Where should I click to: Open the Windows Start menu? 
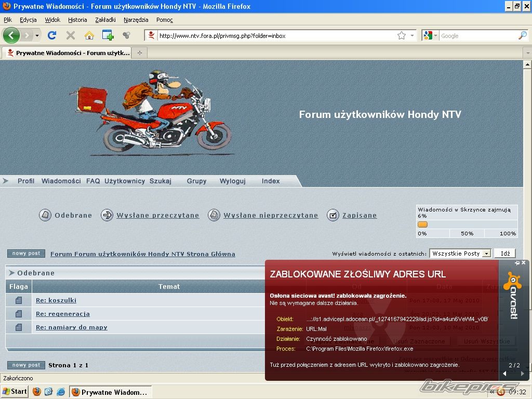(14, 392)
